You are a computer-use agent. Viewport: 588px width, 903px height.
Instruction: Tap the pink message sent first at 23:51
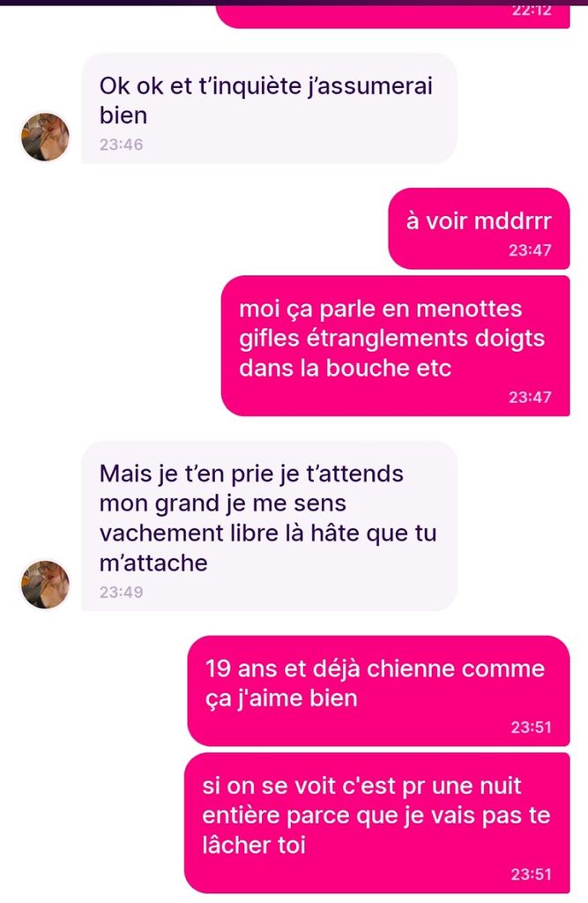[x=378, y=690]
